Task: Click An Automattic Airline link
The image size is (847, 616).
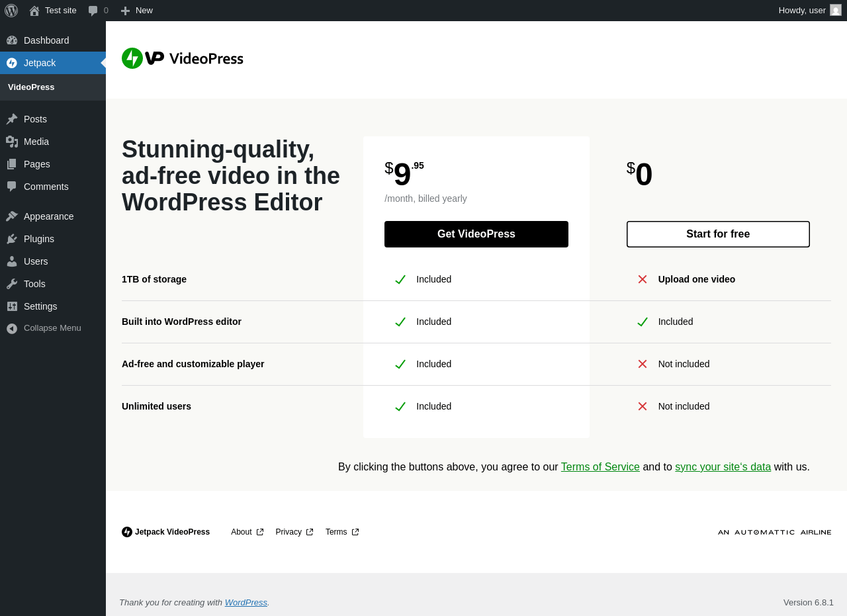Action: click(774, 532)
